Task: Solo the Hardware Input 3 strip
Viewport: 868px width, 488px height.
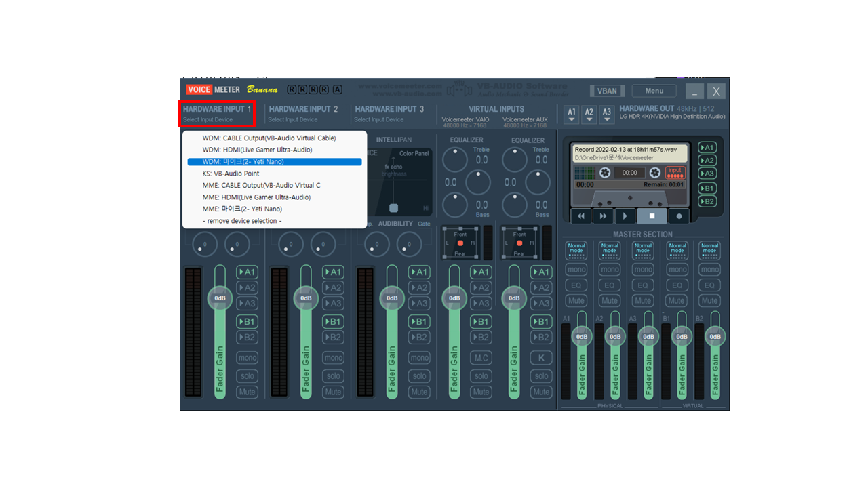Action: click(419, 376)
